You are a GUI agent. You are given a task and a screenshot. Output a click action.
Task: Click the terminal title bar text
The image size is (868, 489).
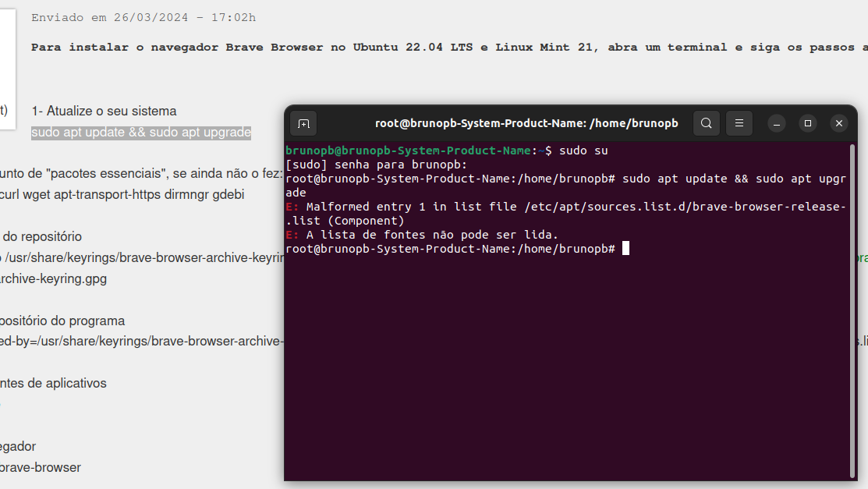[526, 123]
